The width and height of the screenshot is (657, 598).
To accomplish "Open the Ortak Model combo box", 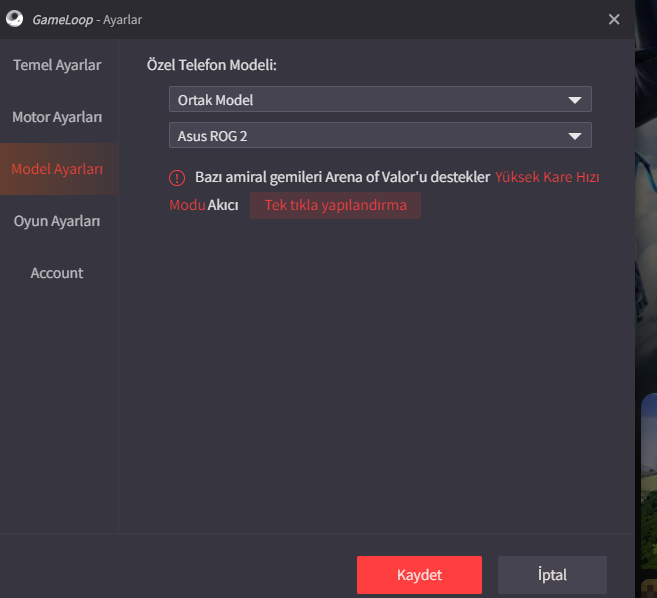I will pyautogui.click(x=380, y=99).
